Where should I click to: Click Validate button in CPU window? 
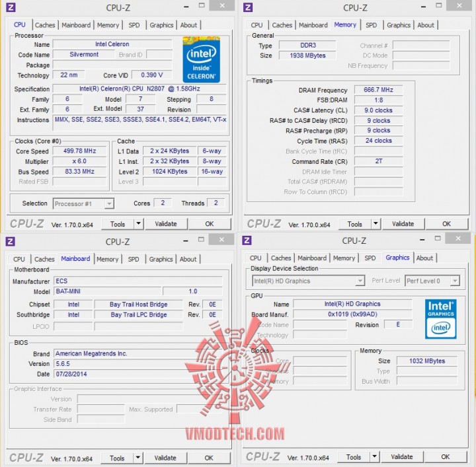tap(166, 224)
